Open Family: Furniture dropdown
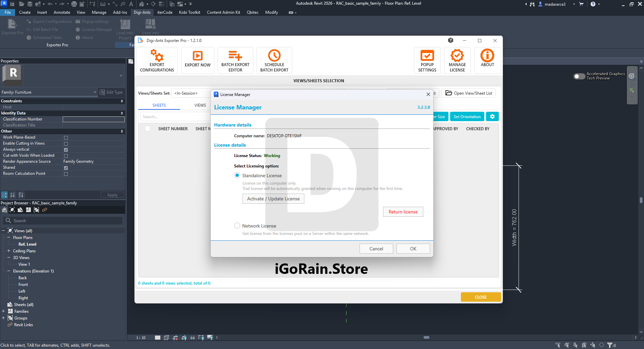The image size is (644, 349). (49, 92)
